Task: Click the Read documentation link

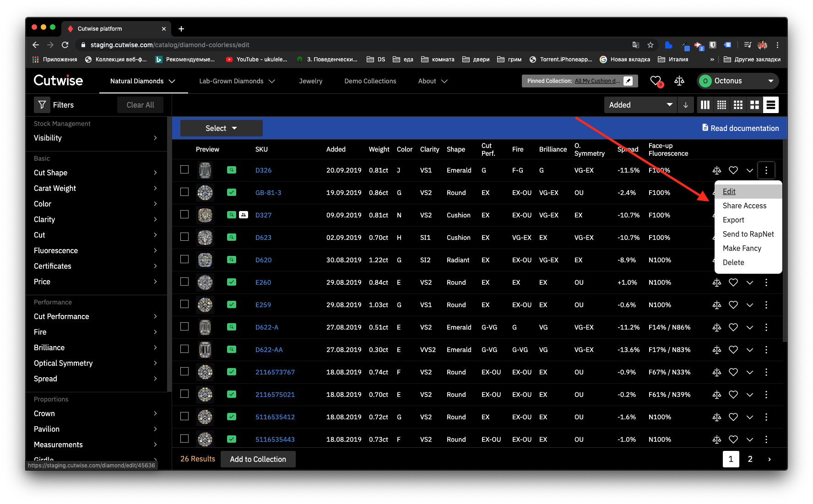Action: tap(740, 128)
